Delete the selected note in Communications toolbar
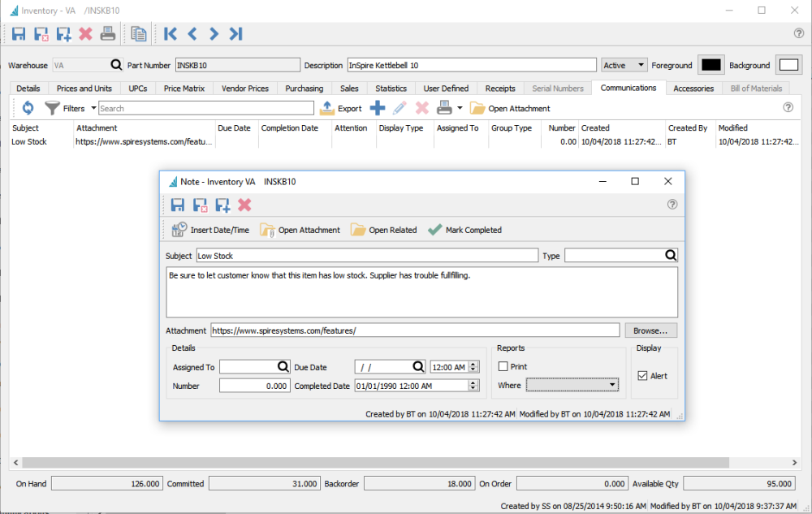 422,108
